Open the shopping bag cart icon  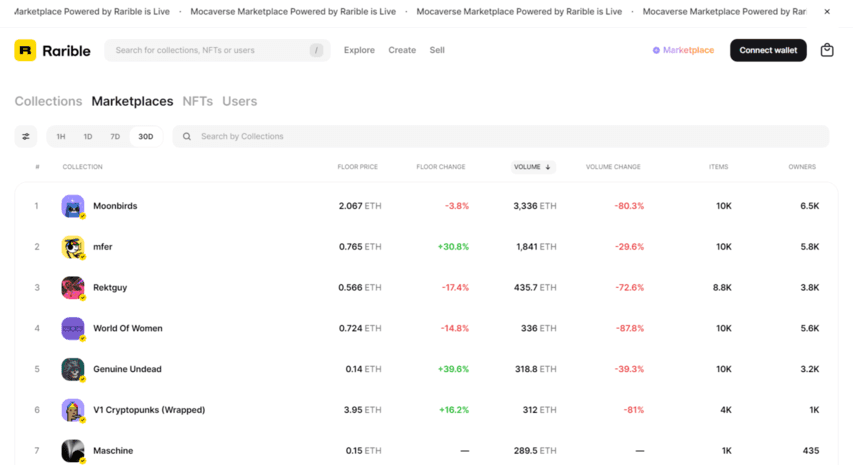827,50
